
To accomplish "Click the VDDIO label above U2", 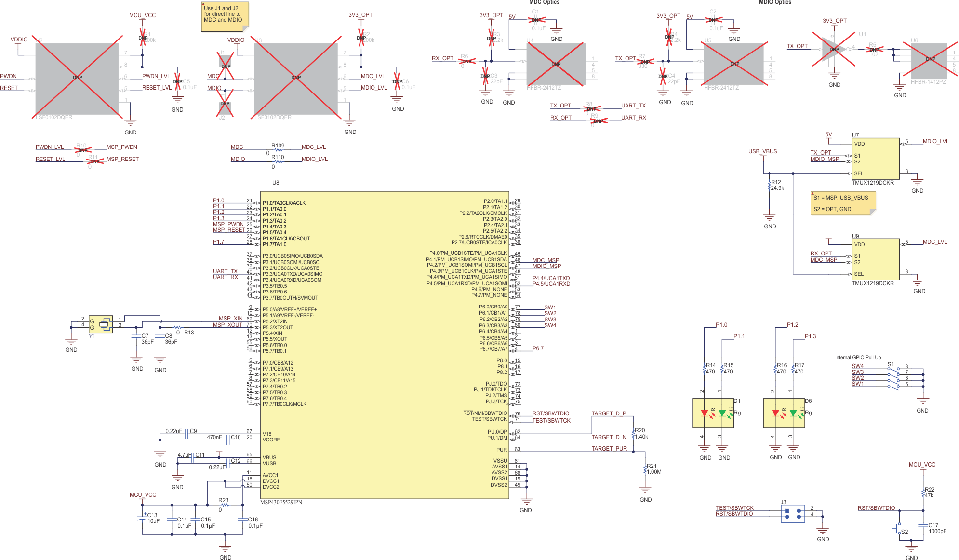I will 19,40.
